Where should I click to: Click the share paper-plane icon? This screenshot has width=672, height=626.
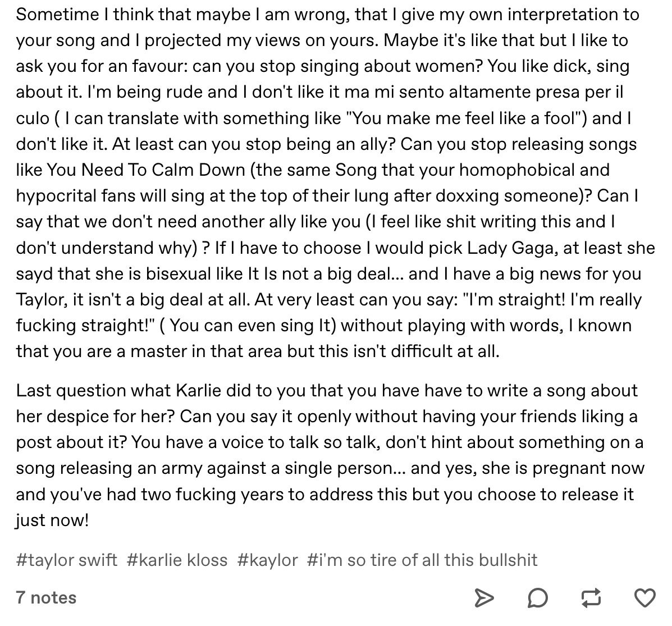(484, 598)
